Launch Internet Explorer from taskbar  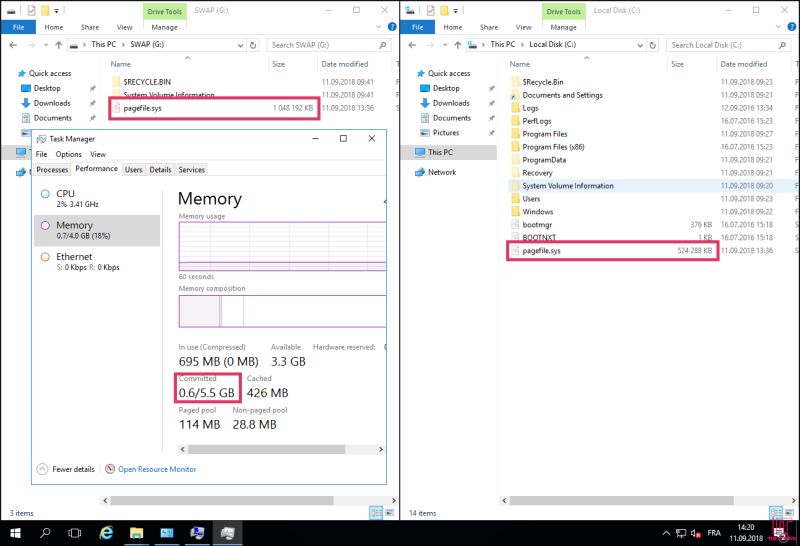point(106,533)
